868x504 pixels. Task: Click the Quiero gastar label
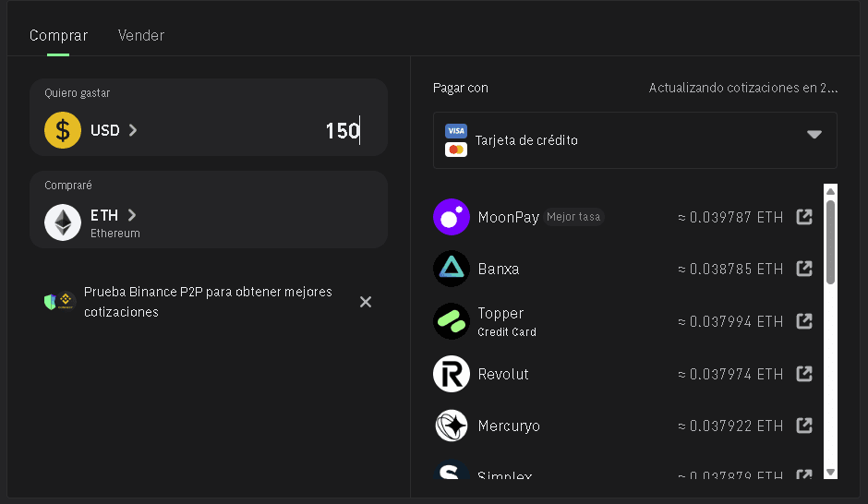point(77,93)
